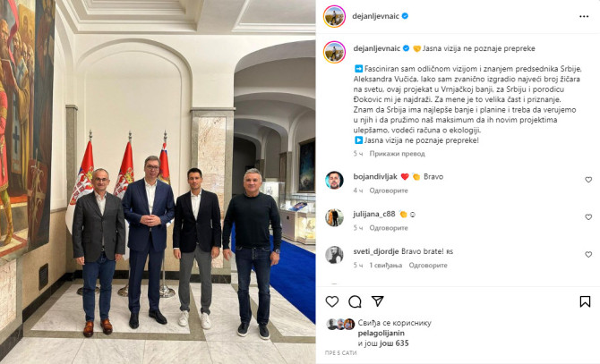The image size is (600, 364).
Task: Share the post via paper plane icon
Action: coord(378,301)
